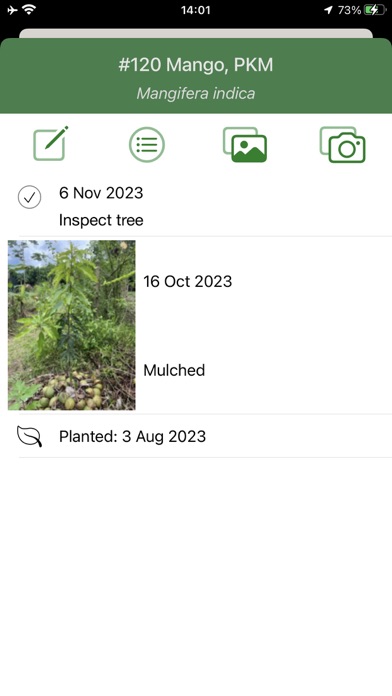The width and height of the screenshot is (392, 696).
Task: Tap the Wi-Fi status icon
Action: [29, 10]
